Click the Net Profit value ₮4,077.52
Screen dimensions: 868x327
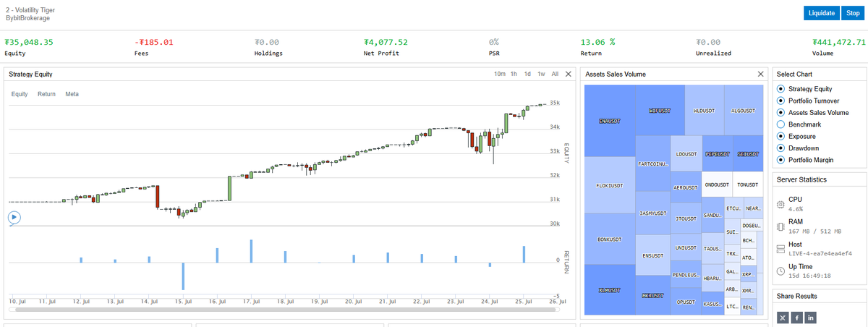click(386, 42)
